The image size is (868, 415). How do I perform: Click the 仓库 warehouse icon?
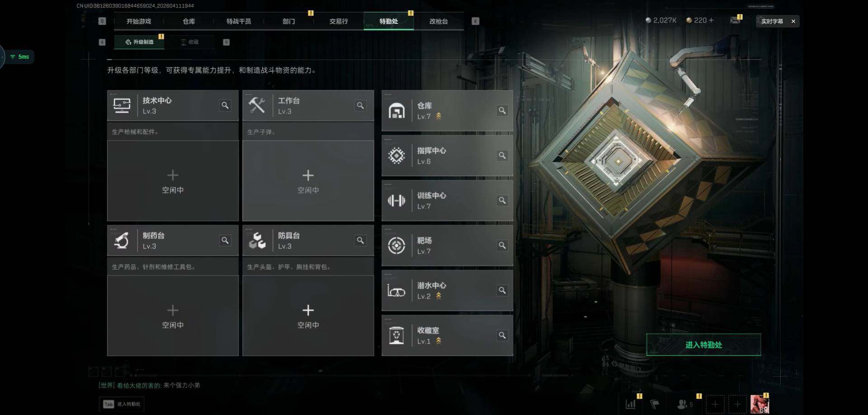click(x=396, y=111)
